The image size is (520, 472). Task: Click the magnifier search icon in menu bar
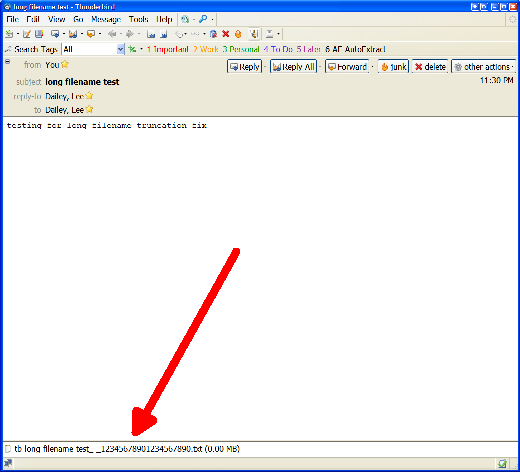[203, 19]
